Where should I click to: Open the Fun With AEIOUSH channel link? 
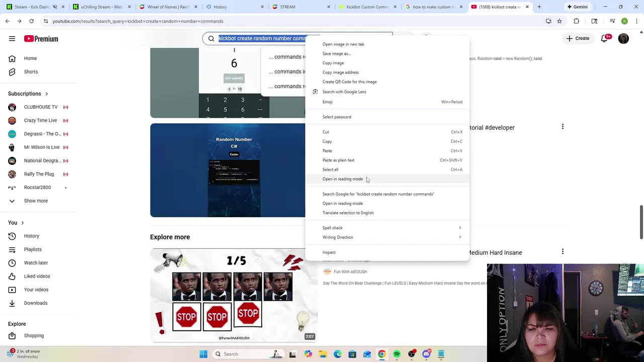pos(350,271)
